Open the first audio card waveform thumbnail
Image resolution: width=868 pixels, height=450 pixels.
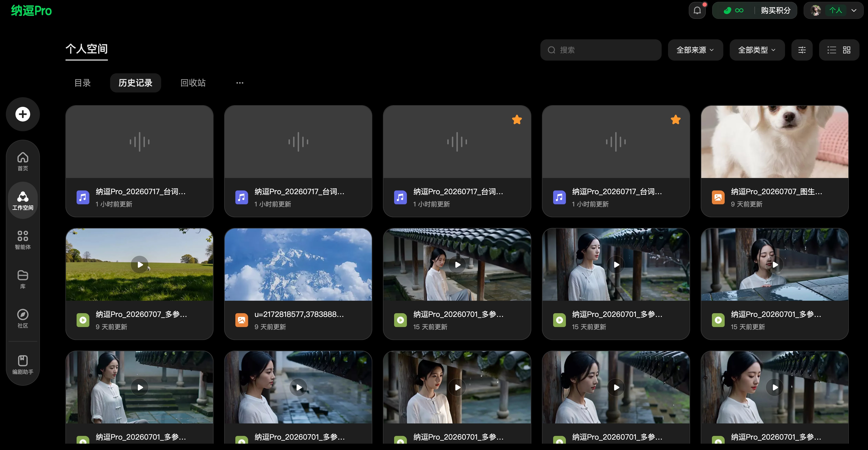coord(140,142)
